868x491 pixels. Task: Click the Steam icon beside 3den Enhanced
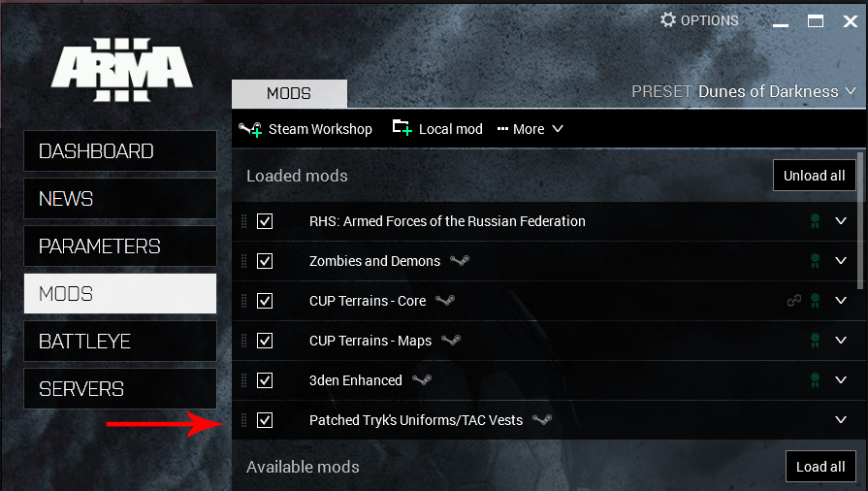[x=421, y=380]
